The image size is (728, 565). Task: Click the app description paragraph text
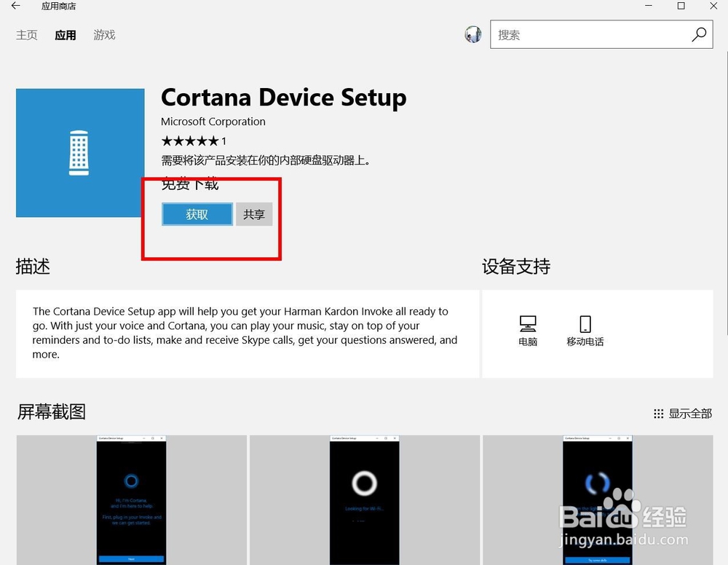click(245, 333)
